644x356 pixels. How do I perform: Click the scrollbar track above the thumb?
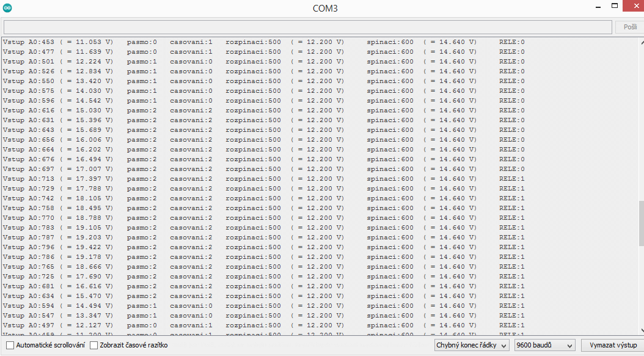coord(641,122)
